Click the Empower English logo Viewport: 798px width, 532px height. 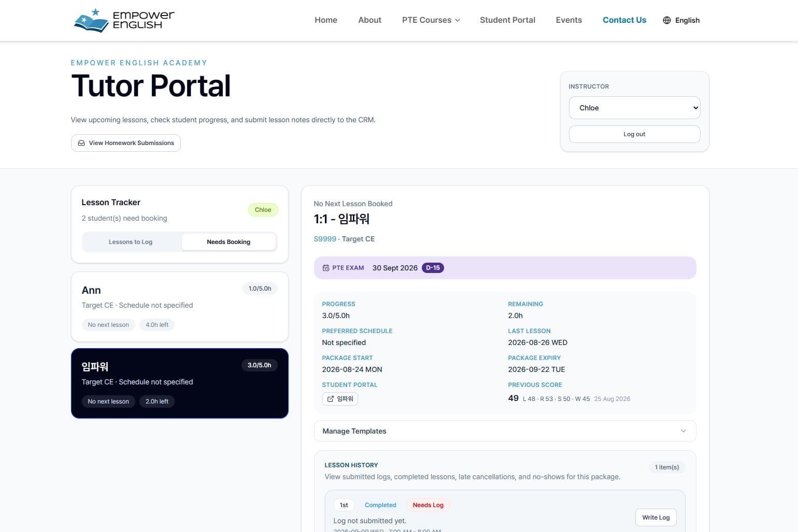[x=124, y=20]
